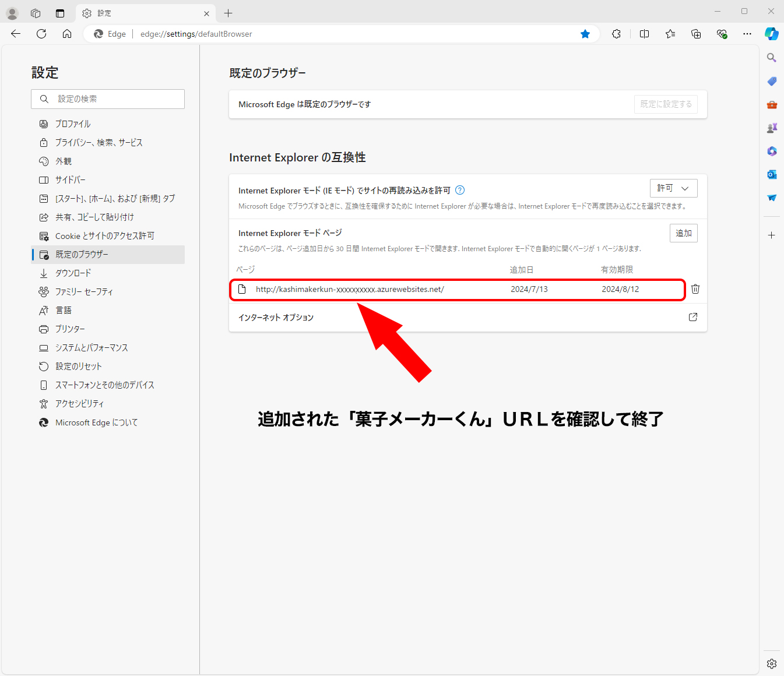Image resolution: width=784 pixels, height=676 pixels.
Task: Click the 設定の検索 search field
Action: [108, 99]
